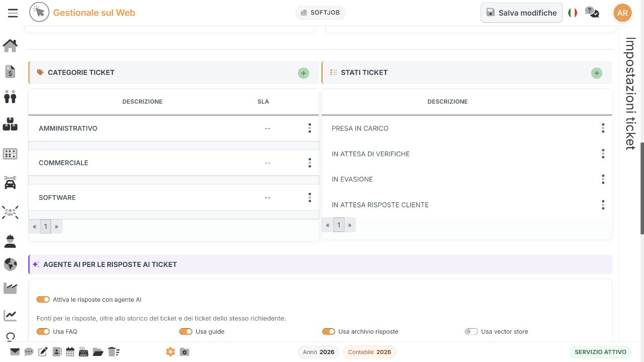Click Contabile 2026 badge
Viewport: 644px width, 362px height.
[x=370, y=352]
